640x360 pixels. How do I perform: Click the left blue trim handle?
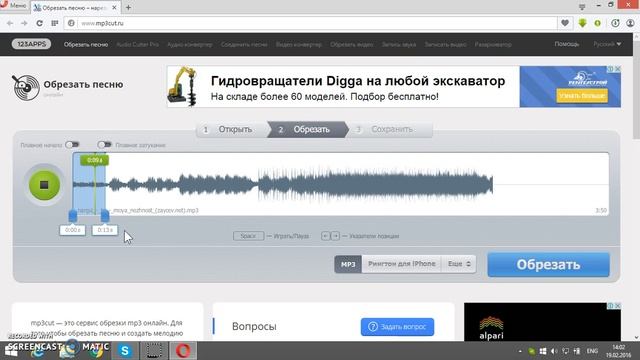click(73, 216)
